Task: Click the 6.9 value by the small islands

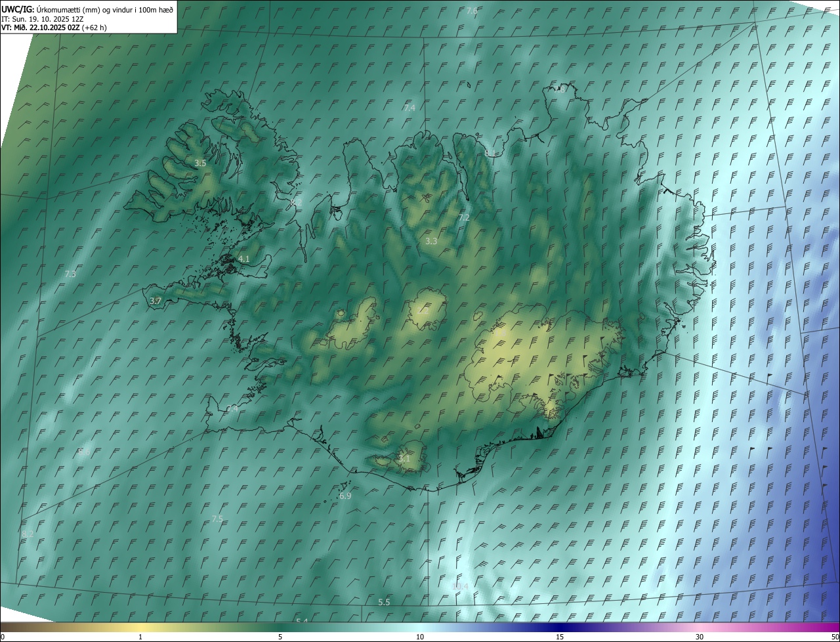Action: (x=345, y=496)
